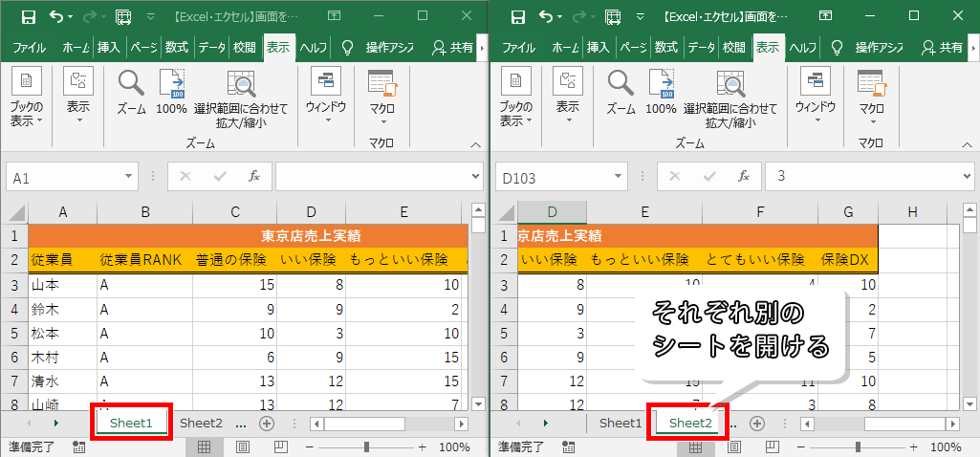980x457 pixels.
Task: Click the ファイル button in the left window
Action: 29,47
